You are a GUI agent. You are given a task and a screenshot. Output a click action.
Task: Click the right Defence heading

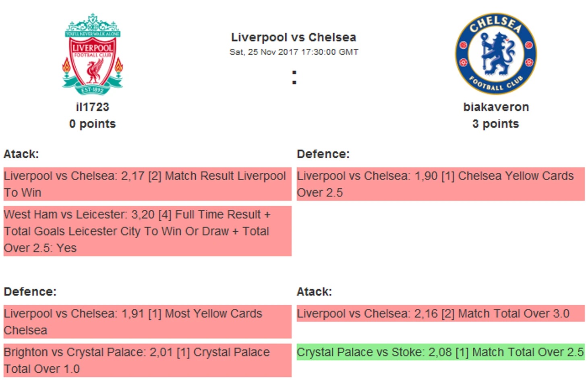323,154
